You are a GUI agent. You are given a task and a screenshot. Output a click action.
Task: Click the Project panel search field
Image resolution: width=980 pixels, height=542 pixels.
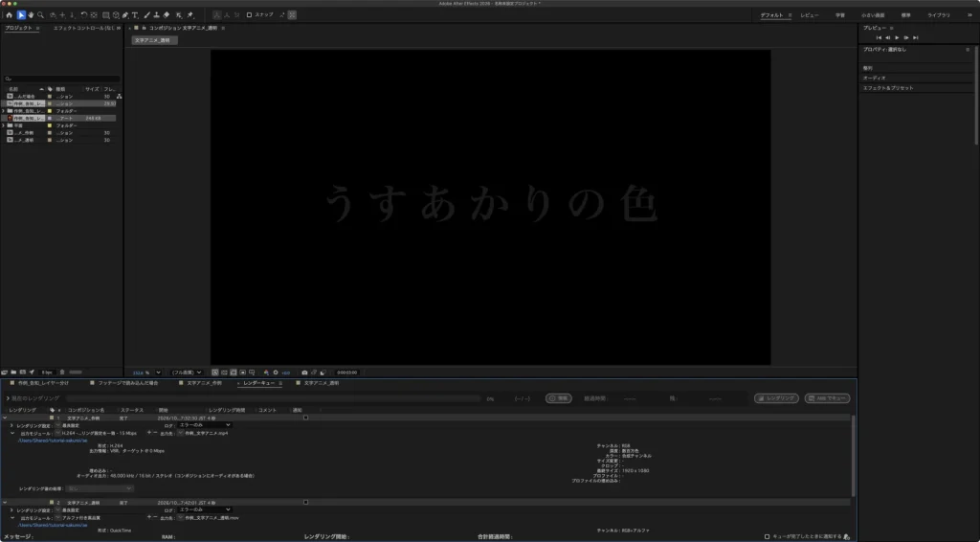click(61, 79)
